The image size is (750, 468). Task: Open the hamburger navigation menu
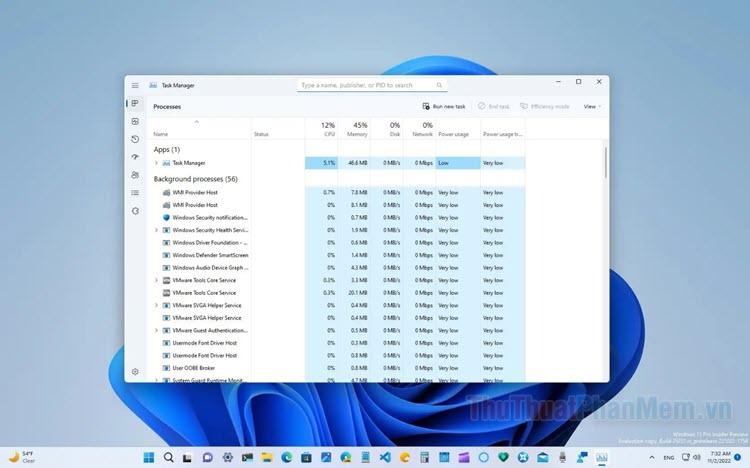pyautogui.click(x=135, y=85)
